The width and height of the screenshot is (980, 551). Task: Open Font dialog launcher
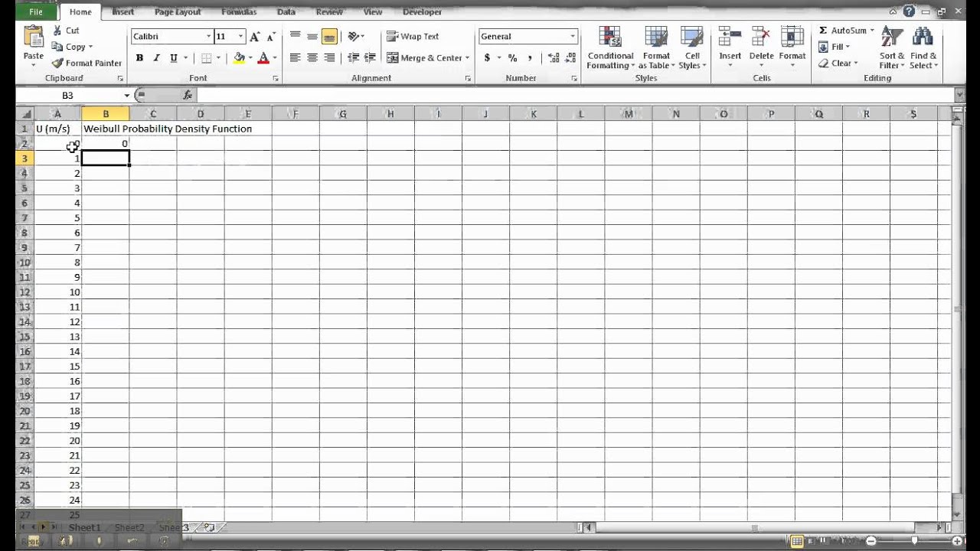(x=276, y=79)
